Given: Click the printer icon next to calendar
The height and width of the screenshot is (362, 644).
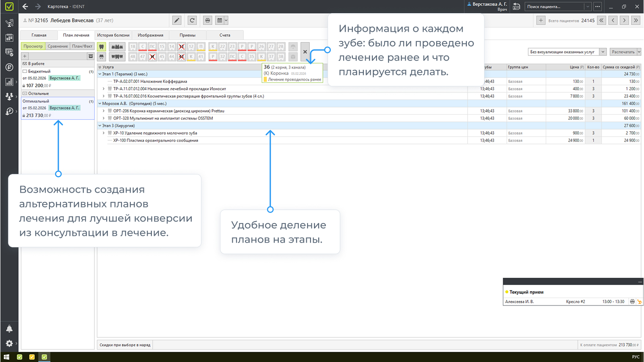Looking at the screenshot, I should click(207, 20).
